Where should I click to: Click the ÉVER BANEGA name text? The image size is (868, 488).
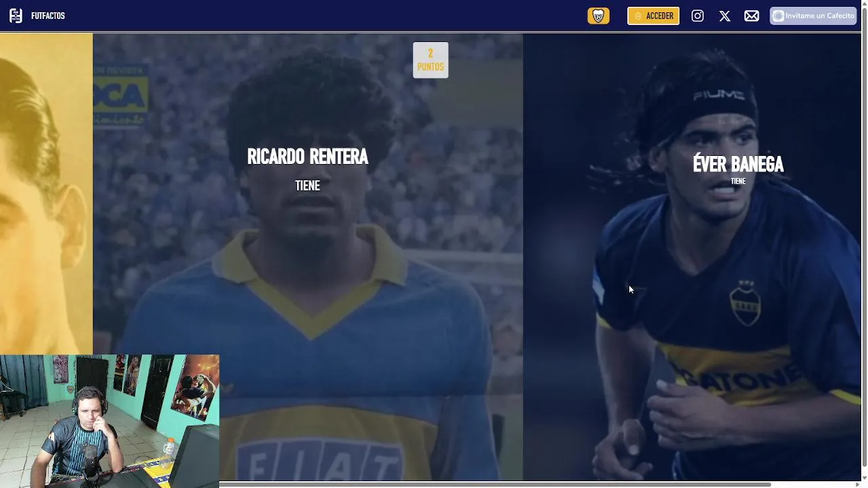point(738,164)
